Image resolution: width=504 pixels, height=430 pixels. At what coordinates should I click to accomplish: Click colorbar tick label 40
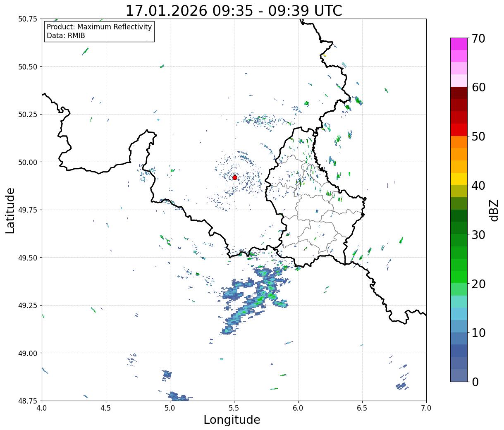click(478, 186)
